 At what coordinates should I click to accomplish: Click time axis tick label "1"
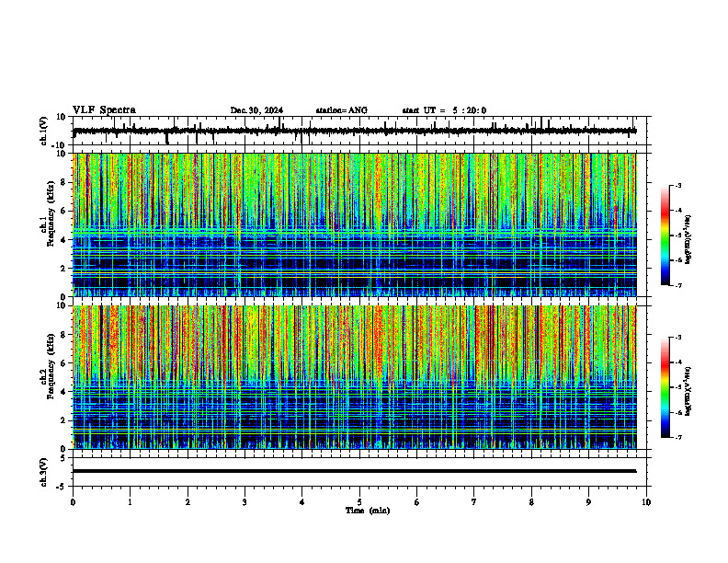pos(130,502)
